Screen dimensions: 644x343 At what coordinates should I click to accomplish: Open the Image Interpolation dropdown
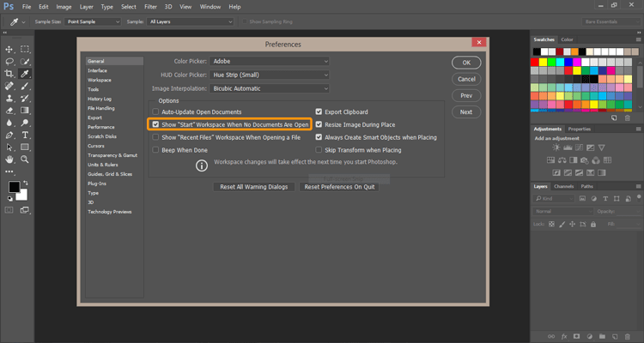(270, 88)
